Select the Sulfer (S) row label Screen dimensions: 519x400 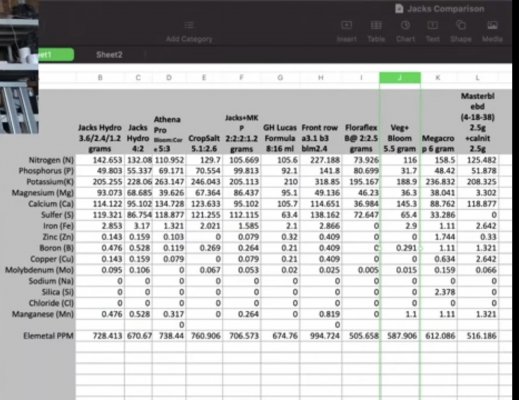57,215
